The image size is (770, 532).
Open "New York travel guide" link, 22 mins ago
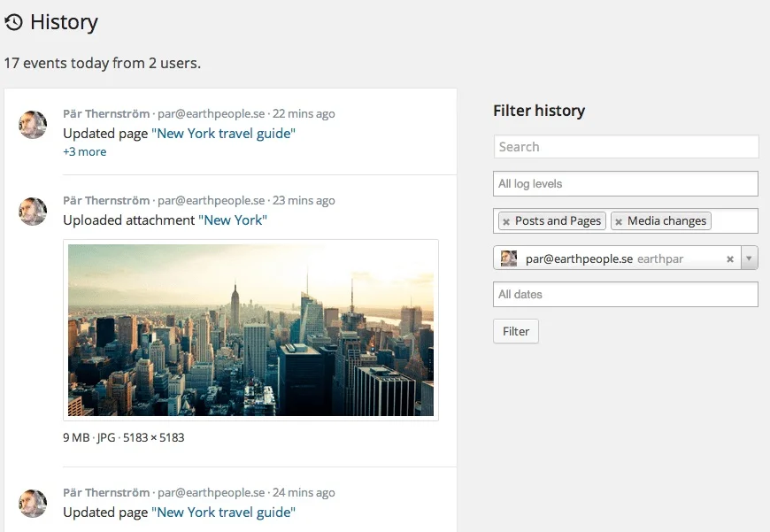coord(223,134)
